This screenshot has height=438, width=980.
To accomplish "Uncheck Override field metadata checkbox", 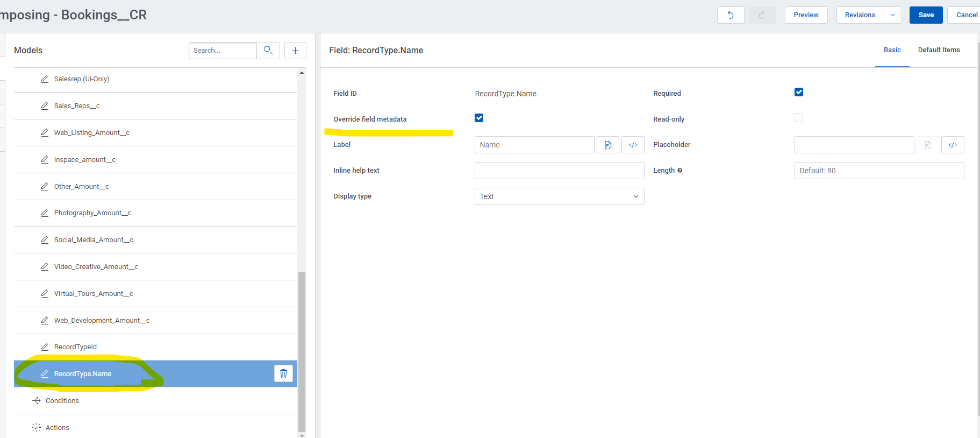I will coord(479,118).
